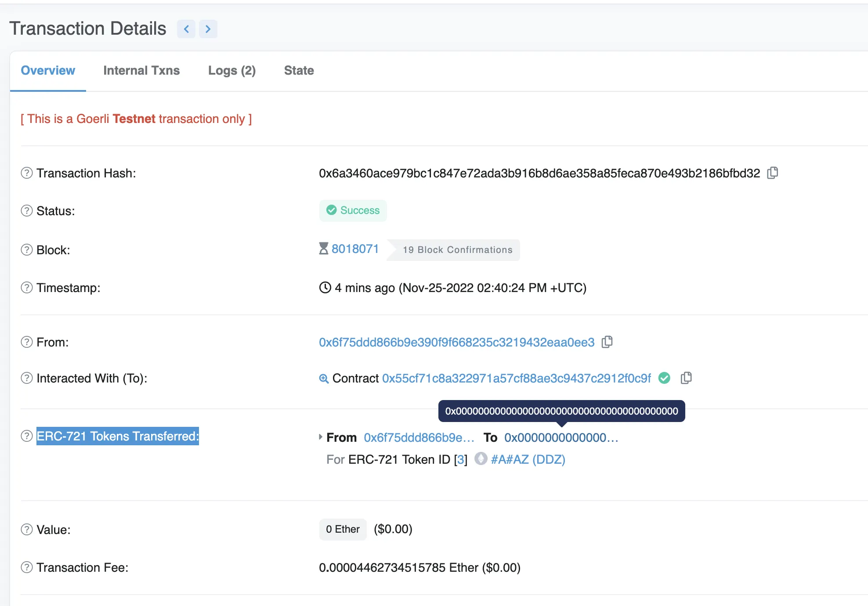Click the contract preview magnifier icon

pos(324,379)
